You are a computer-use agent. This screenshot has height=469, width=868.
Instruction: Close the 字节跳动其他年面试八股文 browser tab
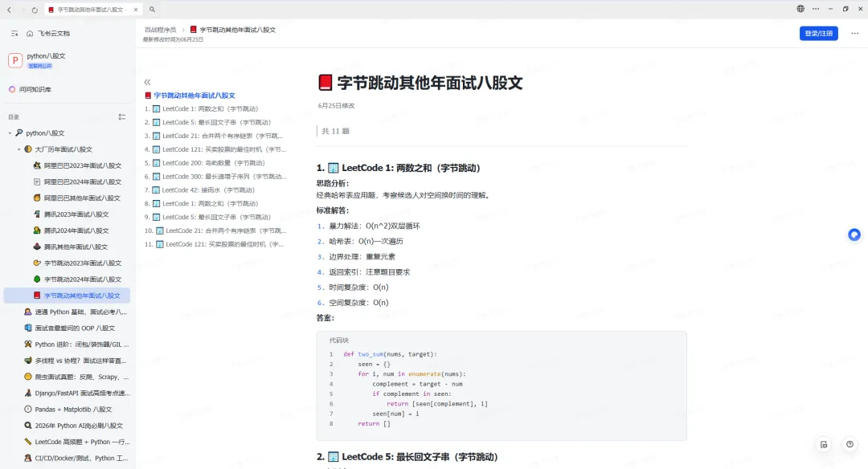(136, 10)
